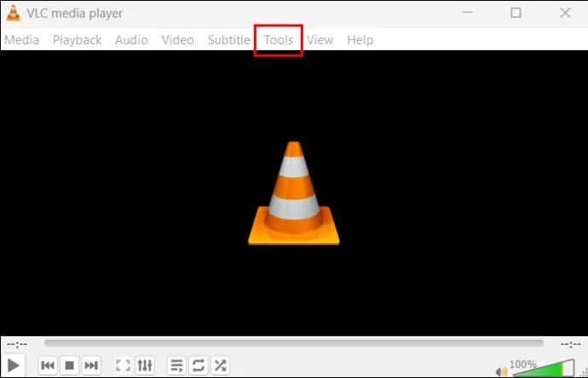This screenshot has height=378, width=588.
Task: Open the Playback menu
Action: (x=77, y=40)
